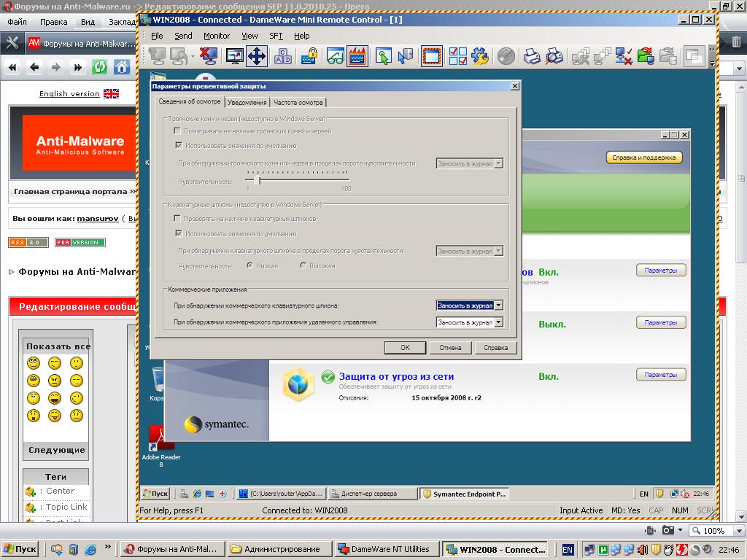Image resolution: width=747 pixels, height=560 pixels.
Task: Click the Adobe Reader 8 desktop shortcut on remote desktop
Action: (161, 446)
